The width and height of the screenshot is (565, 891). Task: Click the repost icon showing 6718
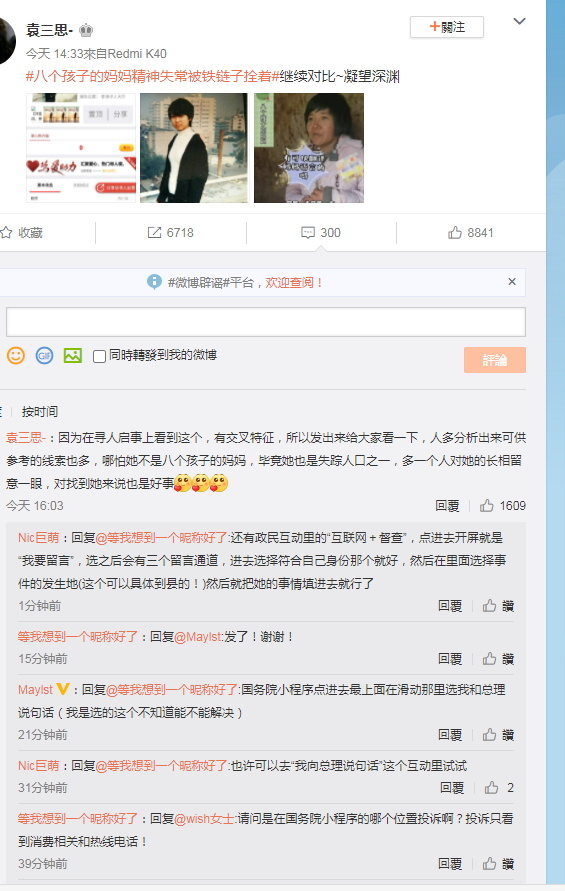[154, 232]
